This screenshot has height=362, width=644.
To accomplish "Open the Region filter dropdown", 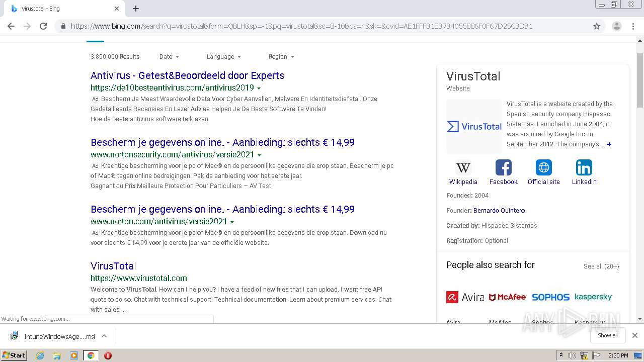I will (x=281, y=57).
